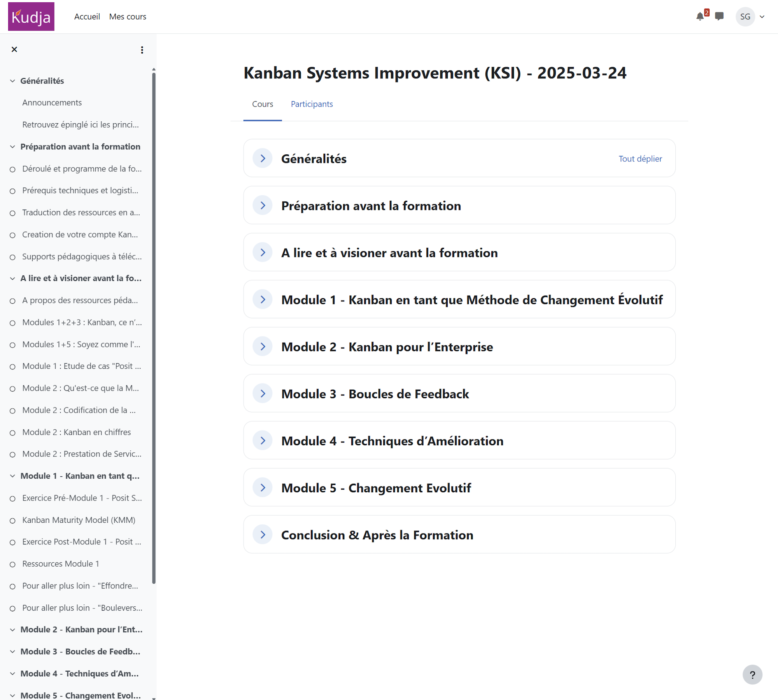778x700 pixels.
Task: Switch to the Participants tab
Action: [312, 104]
